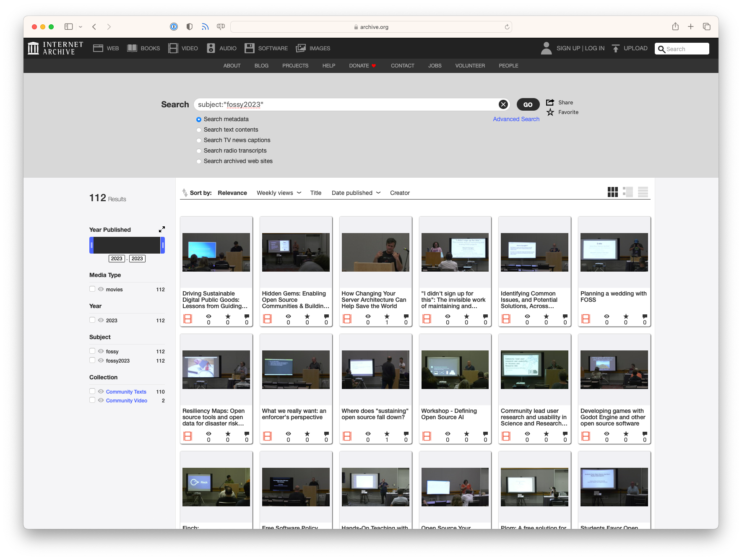Click the Share icon
Screen dimensions: 742x560
coord(550,102)
